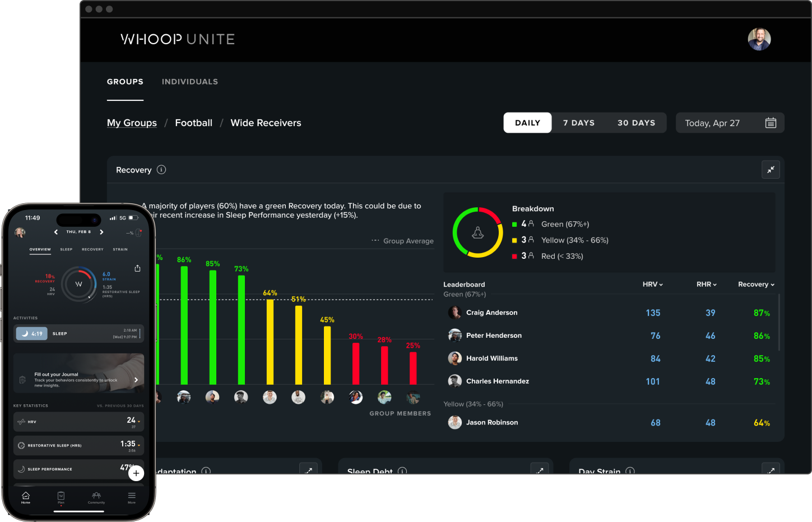812x522 pixels.
Task: Open the HRV key statistic on phone
Action: click(x=78, y=422)
